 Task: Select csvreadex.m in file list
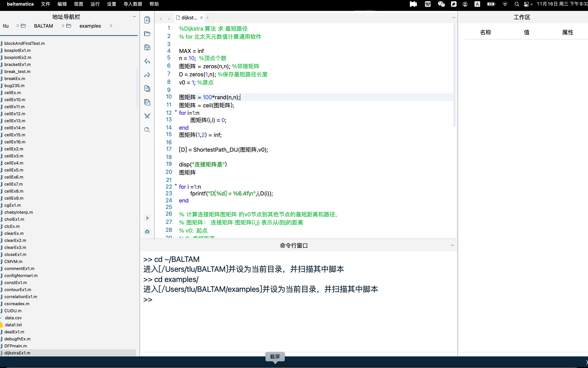(17, 303)
